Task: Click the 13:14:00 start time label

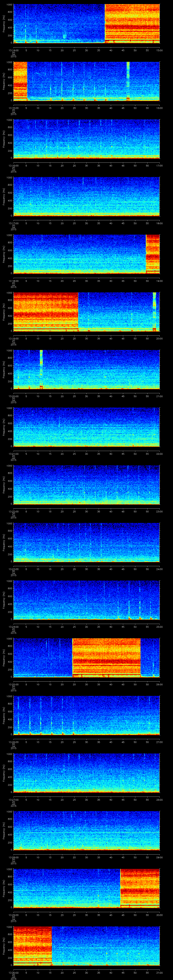Action: (x=13, y=50)
